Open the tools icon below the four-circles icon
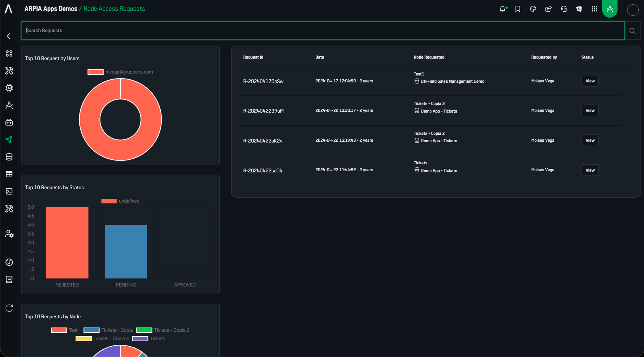The width and height of the screenshot is (644, 357). pos(9,71)
